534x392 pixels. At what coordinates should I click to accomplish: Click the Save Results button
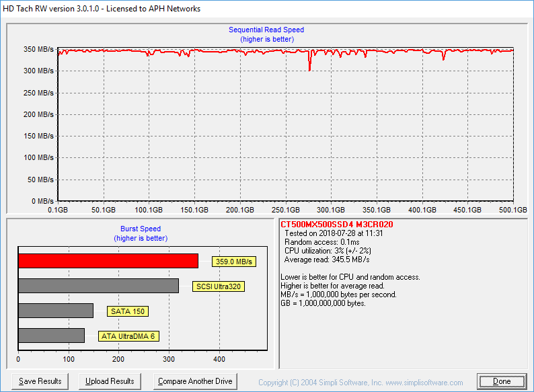pos(40,381)
